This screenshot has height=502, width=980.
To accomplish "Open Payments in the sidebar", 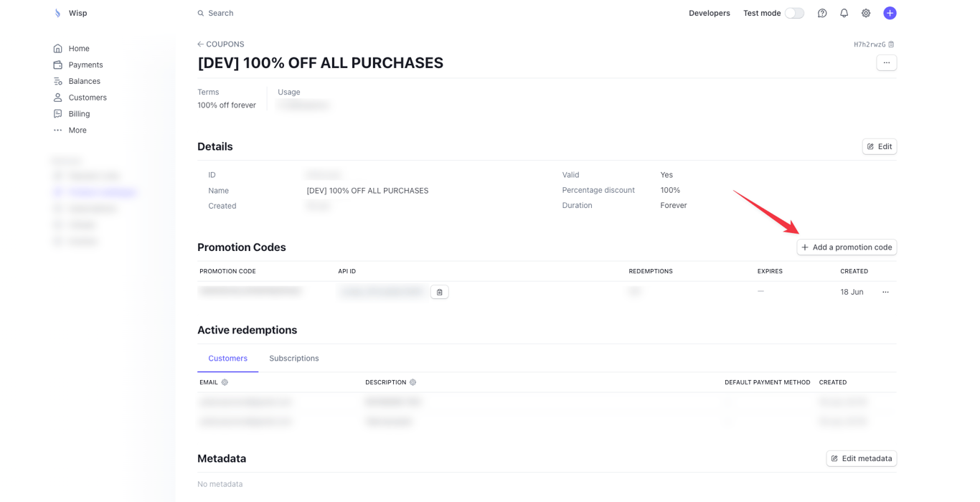I will [x=85, y=65].
